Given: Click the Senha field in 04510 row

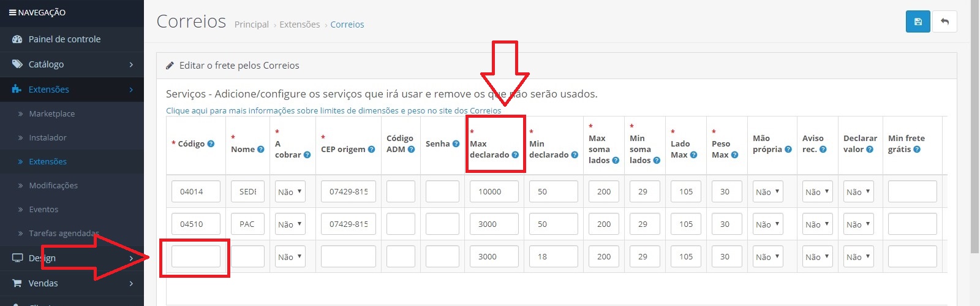Looking at the screenshot, I should coord(442,224).
